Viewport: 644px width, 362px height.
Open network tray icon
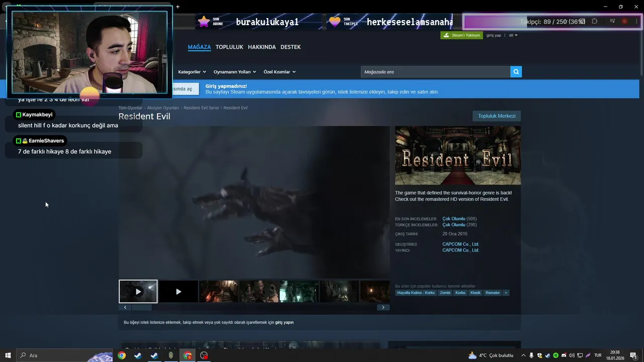click(x=580, y=355)
